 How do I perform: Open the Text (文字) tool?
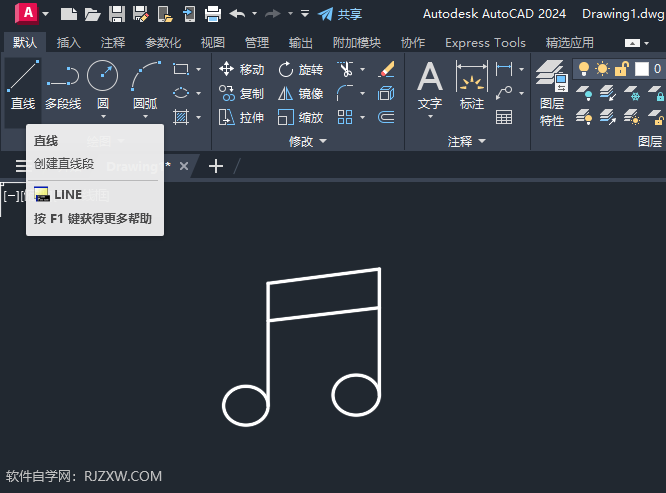[x=430, y=84]
